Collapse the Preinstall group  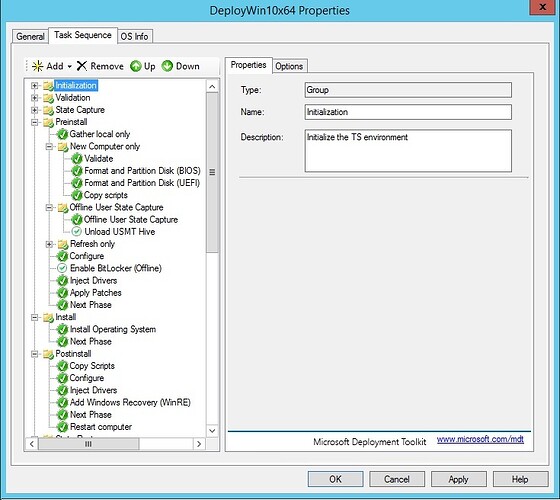tap(34, 122)
